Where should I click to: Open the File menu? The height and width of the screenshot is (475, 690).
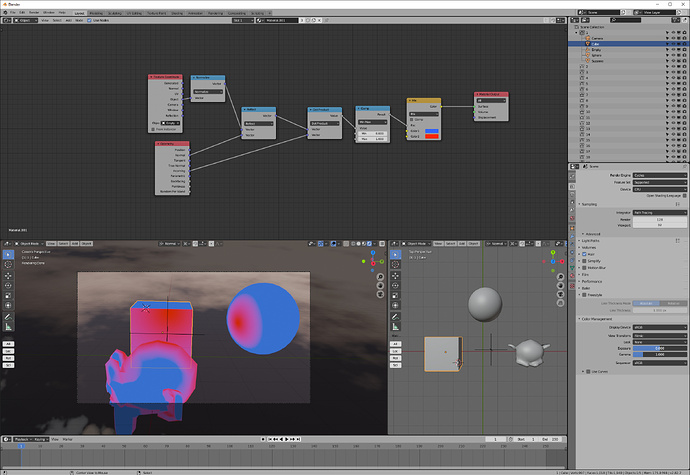[13, 13]
